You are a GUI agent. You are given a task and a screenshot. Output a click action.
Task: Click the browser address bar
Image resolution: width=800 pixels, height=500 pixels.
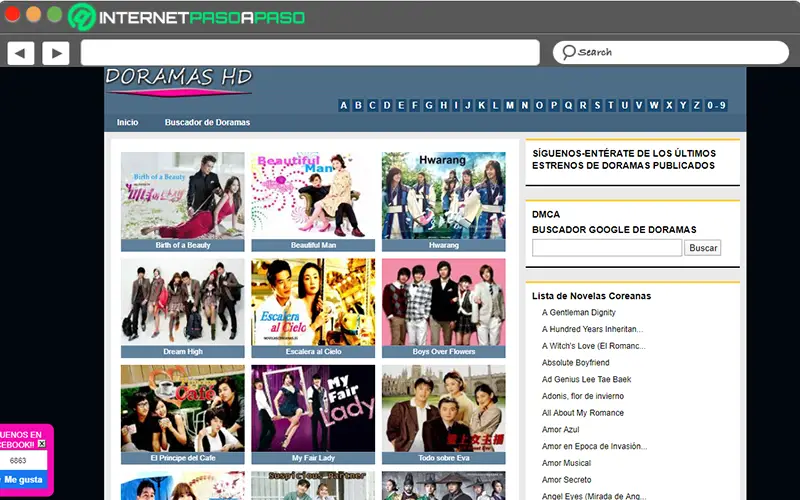click(x=310, y=53)
